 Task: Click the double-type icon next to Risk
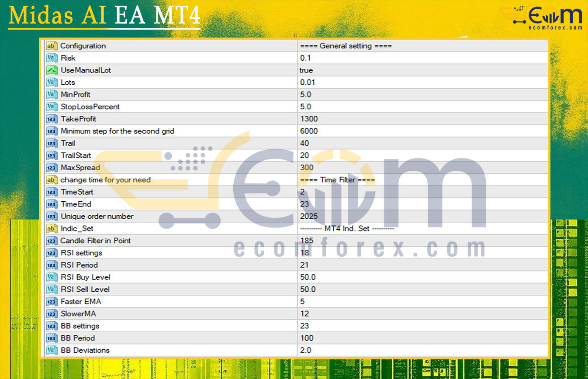tap(52, 58)
